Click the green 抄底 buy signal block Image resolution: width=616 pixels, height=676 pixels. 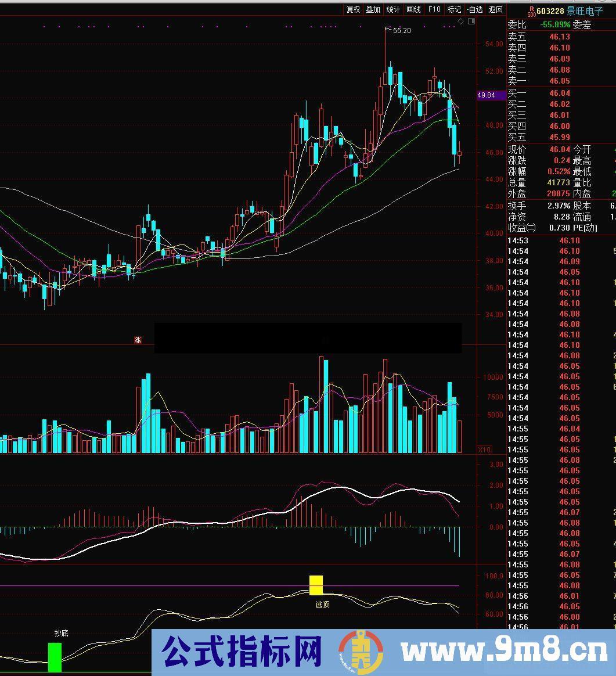pos(55,657)
